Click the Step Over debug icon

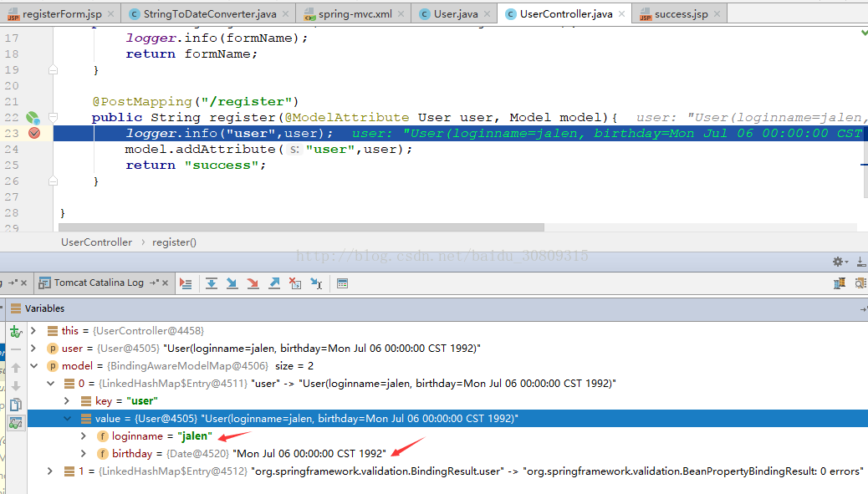pos(212,283)
